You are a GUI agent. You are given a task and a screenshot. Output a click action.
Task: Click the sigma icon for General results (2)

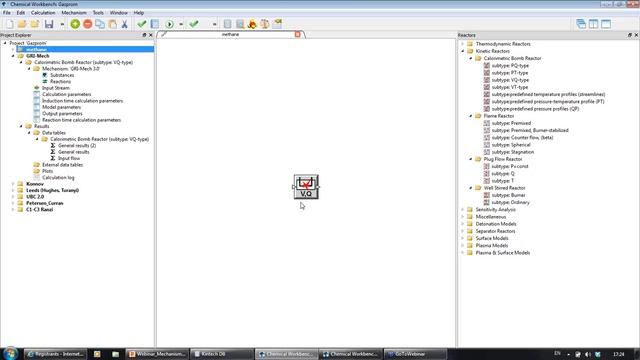(x=53, y=145)
